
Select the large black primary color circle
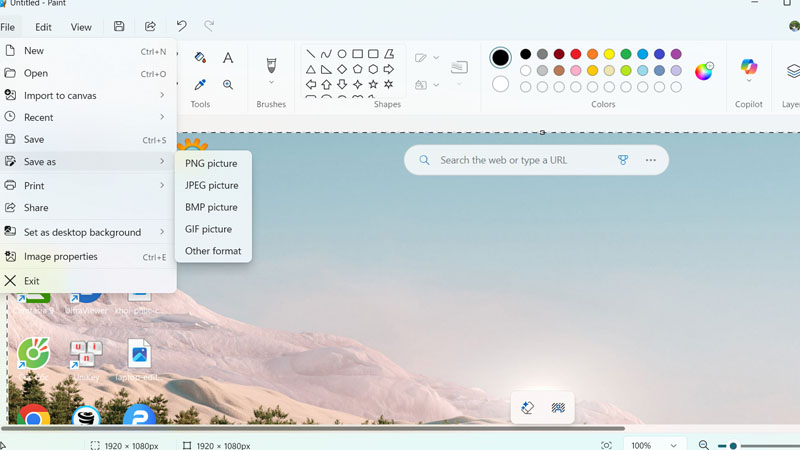point(500,58)
